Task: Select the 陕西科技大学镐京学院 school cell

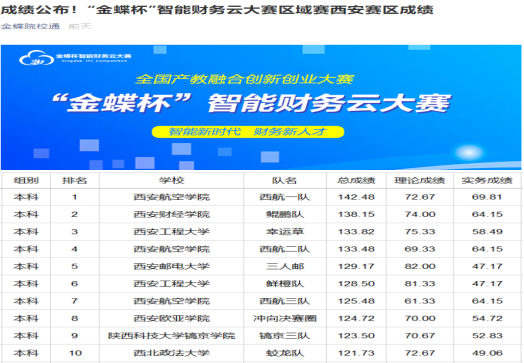Action: pyautogui.click(x=171, y=336)
